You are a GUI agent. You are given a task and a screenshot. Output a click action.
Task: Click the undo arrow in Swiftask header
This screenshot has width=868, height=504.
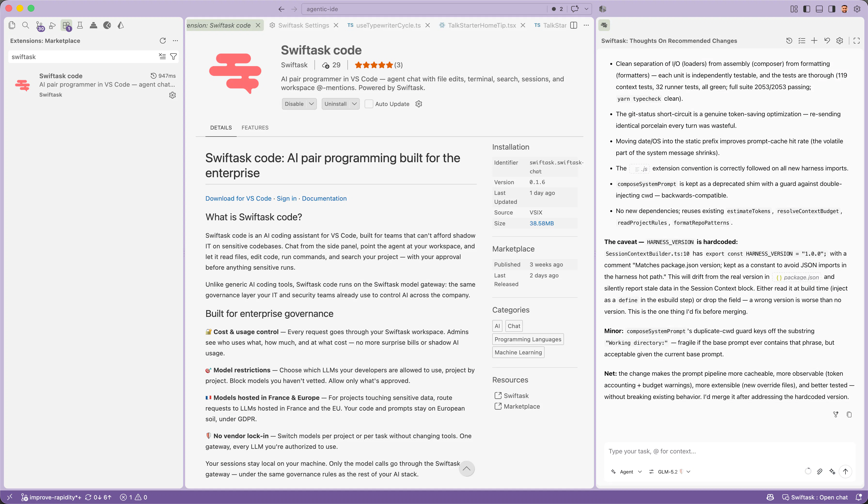tap(827, 41)
